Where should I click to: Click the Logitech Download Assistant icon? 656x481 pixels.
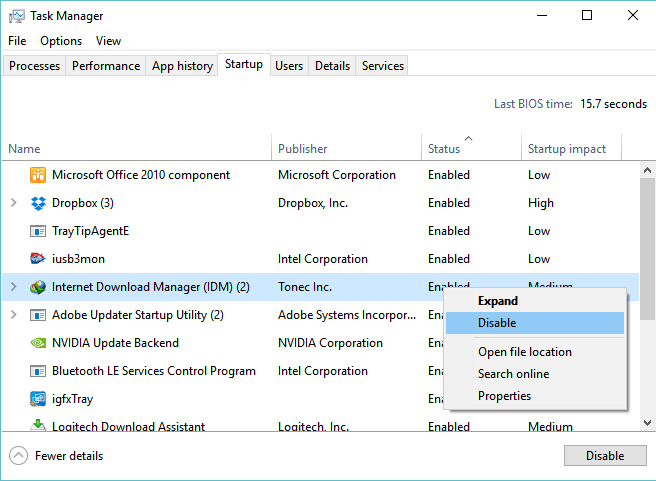[38, 425]
